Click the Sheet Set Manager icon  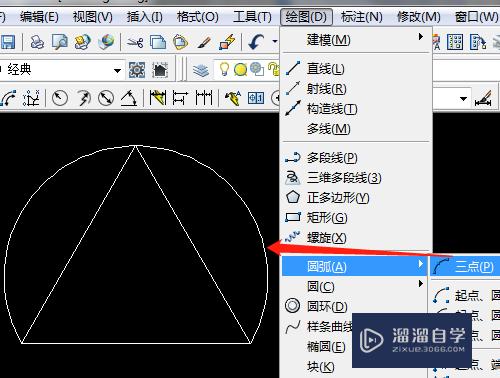click(478, 42)
